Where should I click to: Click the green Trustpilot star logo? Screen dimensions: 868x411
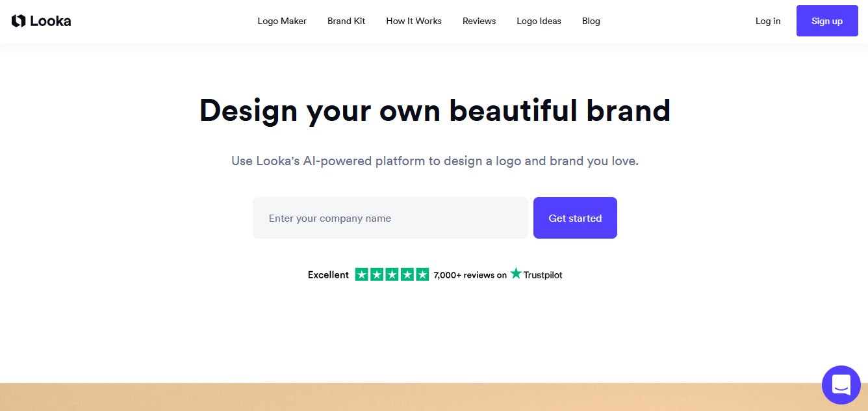[515, 274]
